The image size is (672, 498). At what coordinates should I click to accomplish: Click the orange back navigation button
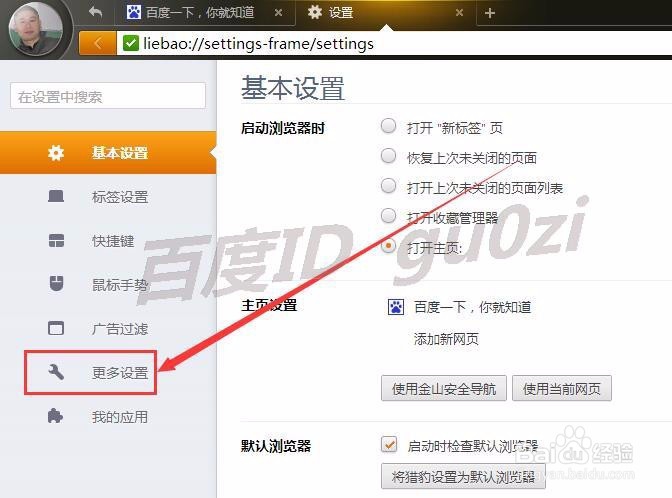[97, 43]
